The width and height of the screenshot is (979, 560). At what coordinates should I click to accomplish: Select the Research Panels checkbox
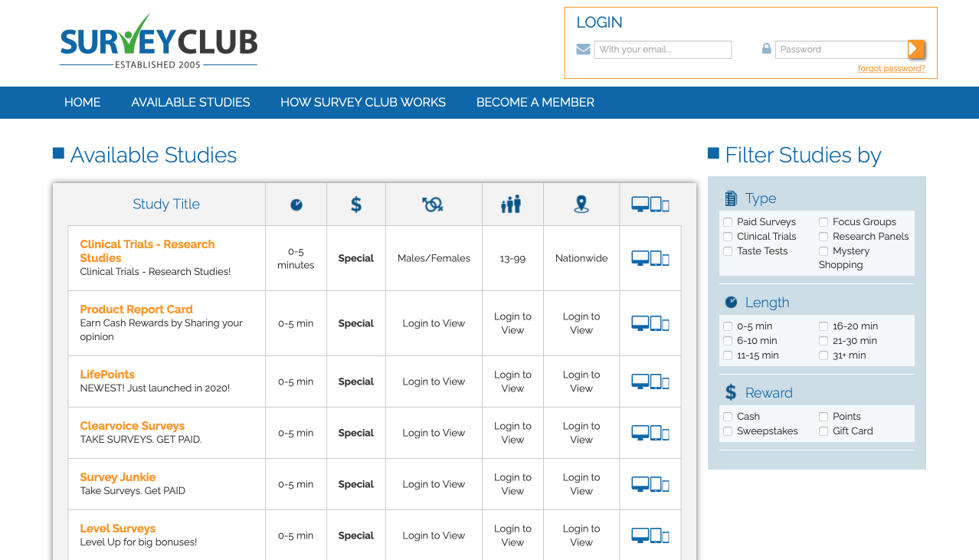[823, 237]
